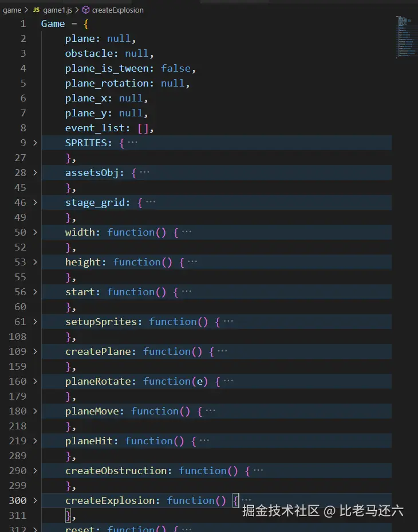Expand the folded SPRITES block at line 9
The image size is (418, 532).
35,143
